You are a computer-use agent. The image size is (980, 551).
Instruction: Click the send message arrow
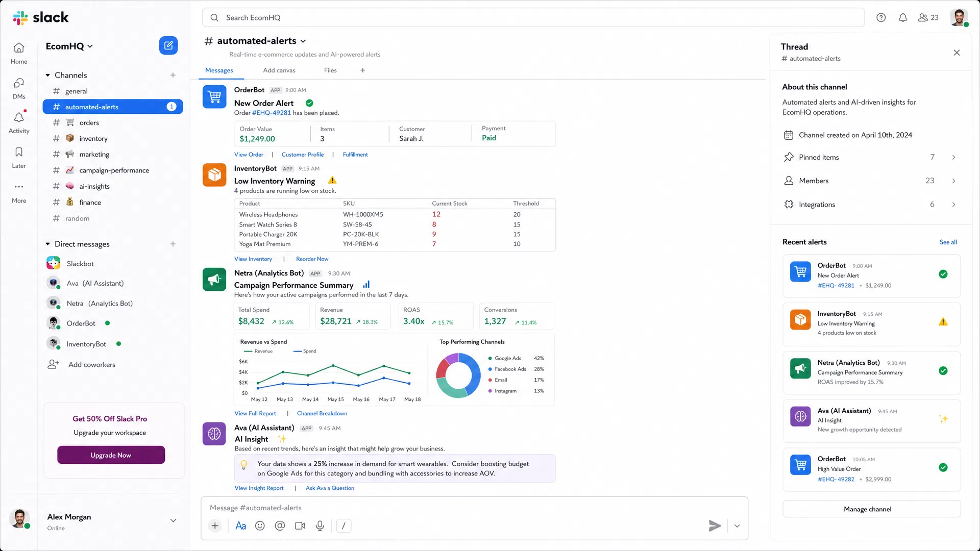(x=715, y=526)
